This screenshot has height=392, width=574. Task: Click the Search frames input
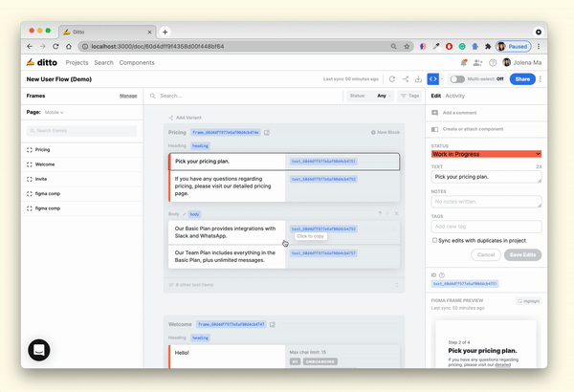pyautogui.click(x=81, y=131)
